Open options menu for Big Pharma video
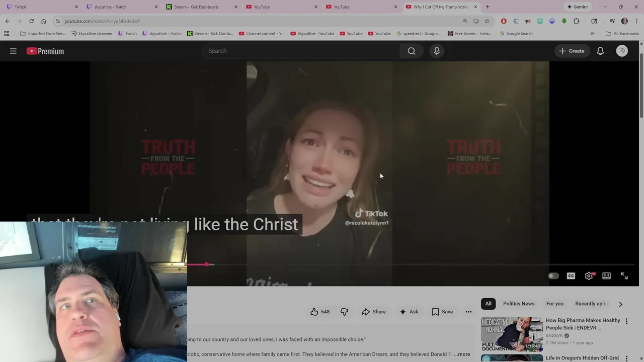Viewport: 644px width, 362px height. 626,321
